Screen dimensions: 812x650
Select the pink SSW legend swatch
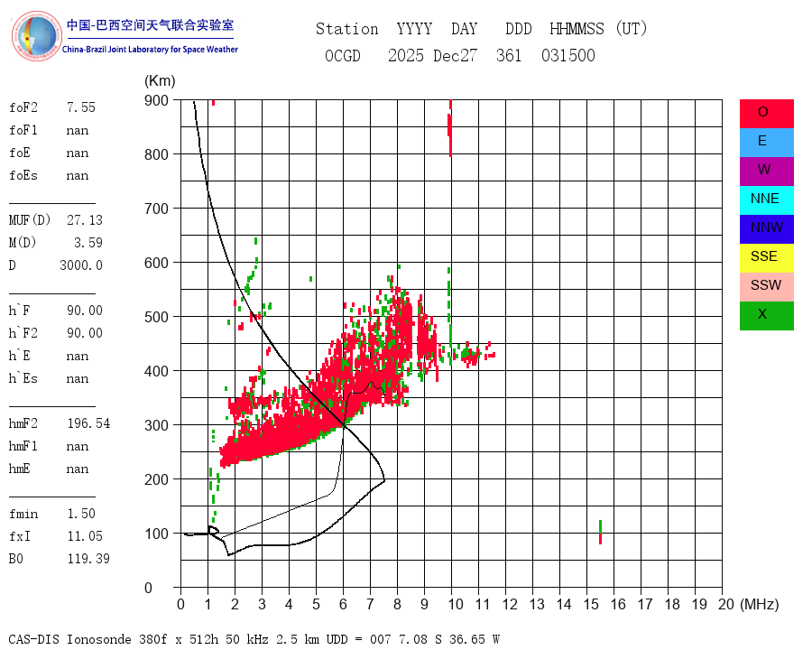(x=766, y=287)
